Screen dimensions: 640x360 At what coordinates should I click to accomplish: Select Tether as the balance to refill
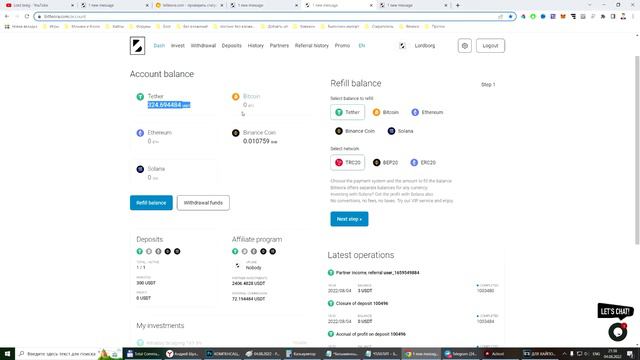(347, 112)
